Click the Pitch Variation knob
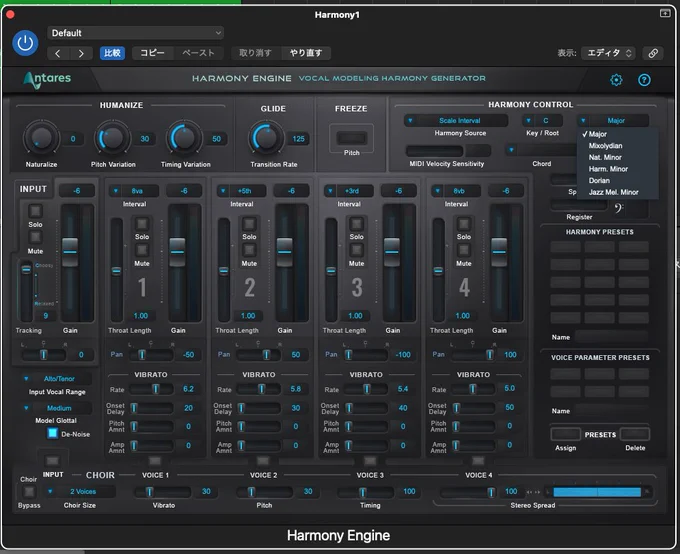 (112, 138)
